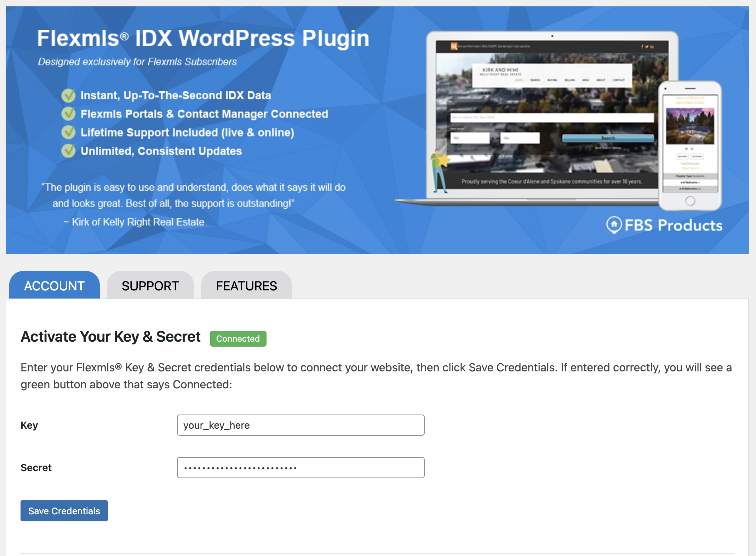
Task: Open the FEATURES tab
Action: tap(246, 285)
